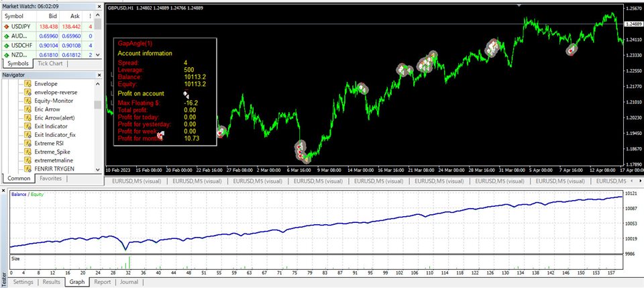The image size is (644, 288).
Task: Select the tester Graph tab
Action: (77, 282)
